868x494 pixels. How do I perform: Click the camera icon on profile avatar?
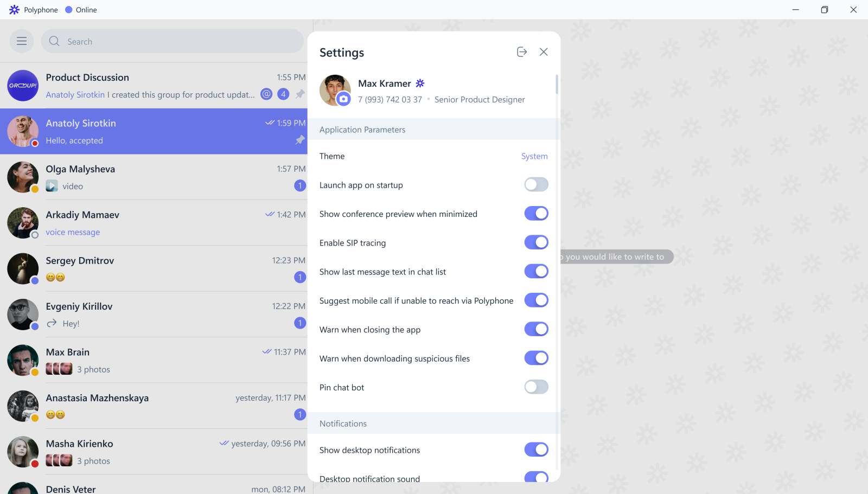343,99
